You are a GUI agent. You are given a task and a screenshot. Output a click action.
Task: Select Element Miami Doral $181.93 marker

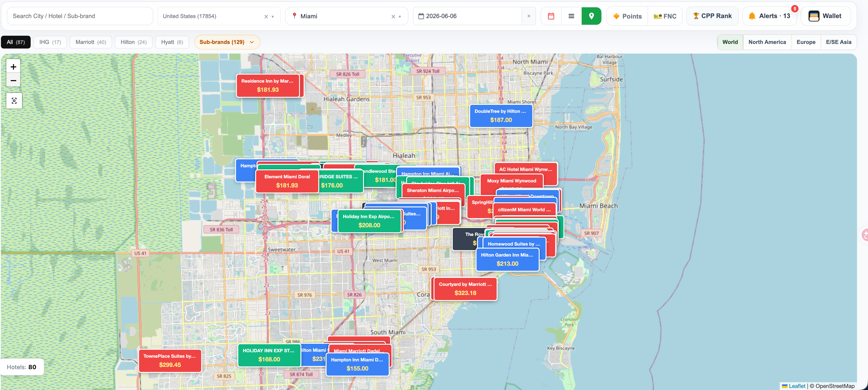tap(287, 181)
